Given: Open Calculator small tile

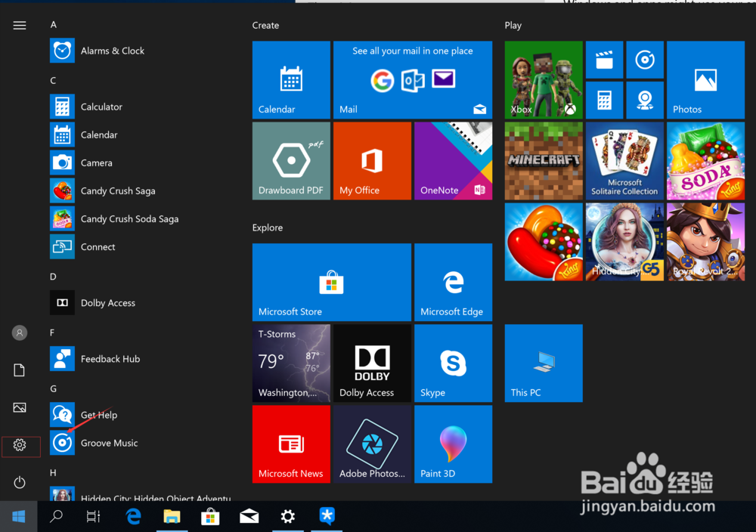Looking at the screenshot, I should pyautogui.click(x=604, y=101).
